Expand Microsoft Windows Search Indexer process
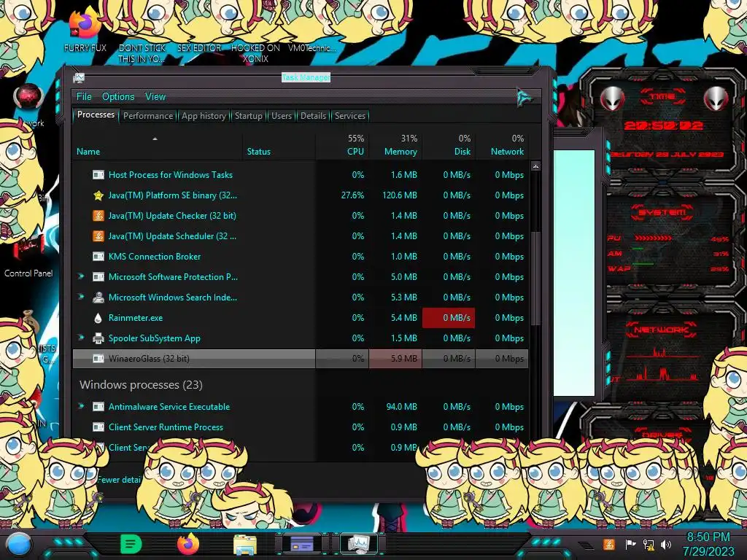The height and width of the screenshot is (560, 747). coord(81,297)
